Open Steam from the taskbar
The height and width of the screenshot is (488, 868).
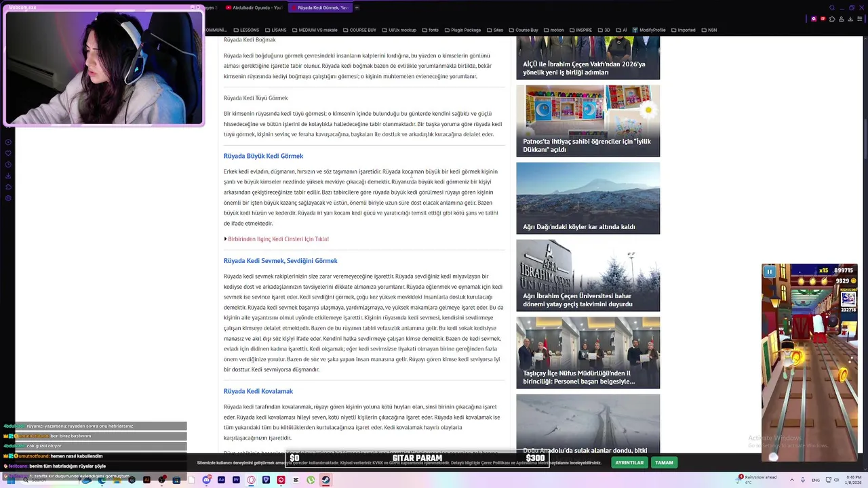tap(325, 480)
